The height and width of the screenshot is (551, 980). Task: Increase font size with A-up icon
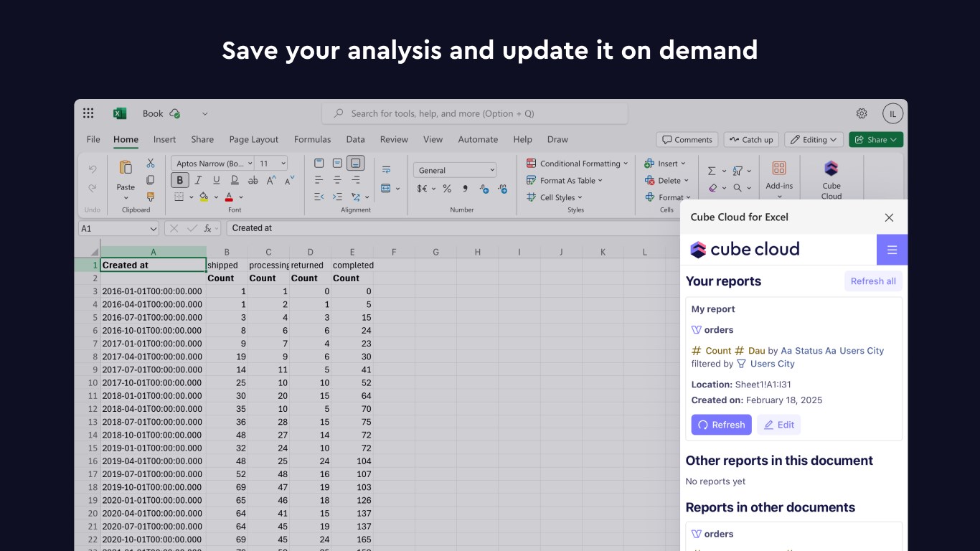[272, 180]
